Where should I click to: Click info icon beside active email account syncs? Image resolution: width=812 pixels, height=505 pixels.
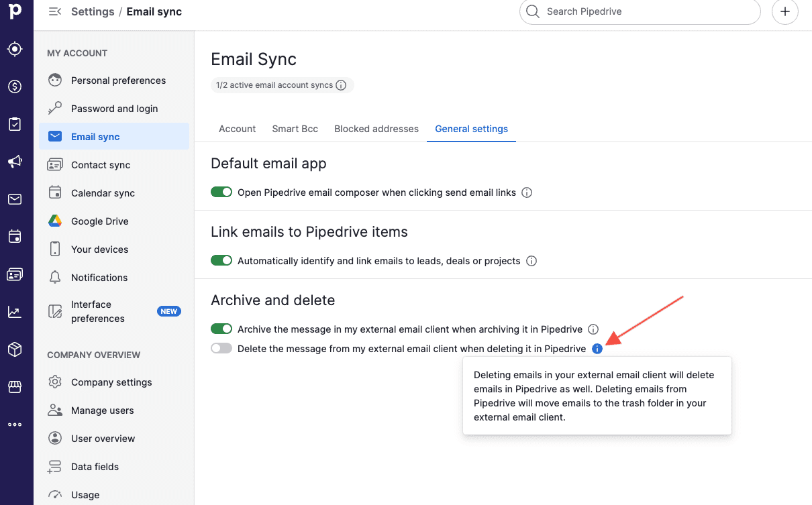pyautogui.click(x=341, y=85)
